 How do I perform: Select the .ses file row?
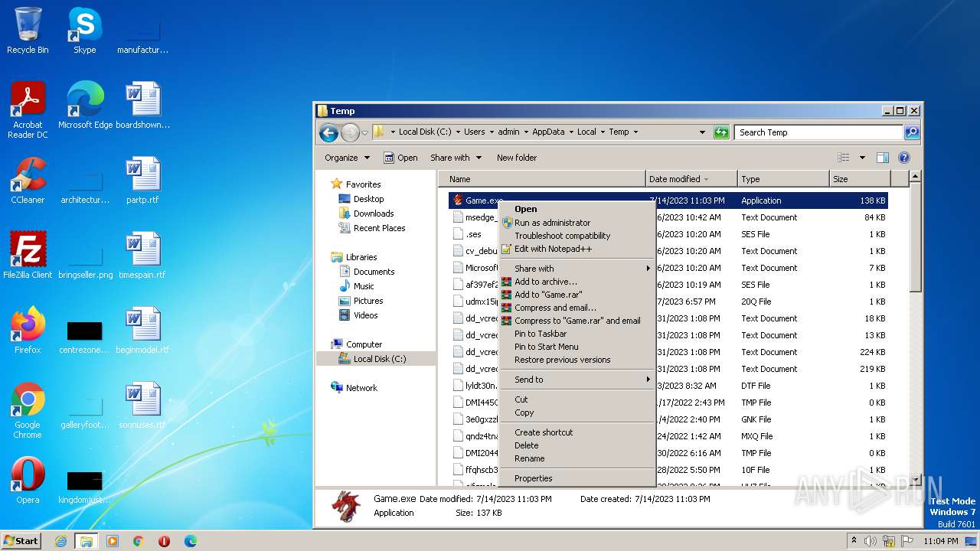point(668,234)
